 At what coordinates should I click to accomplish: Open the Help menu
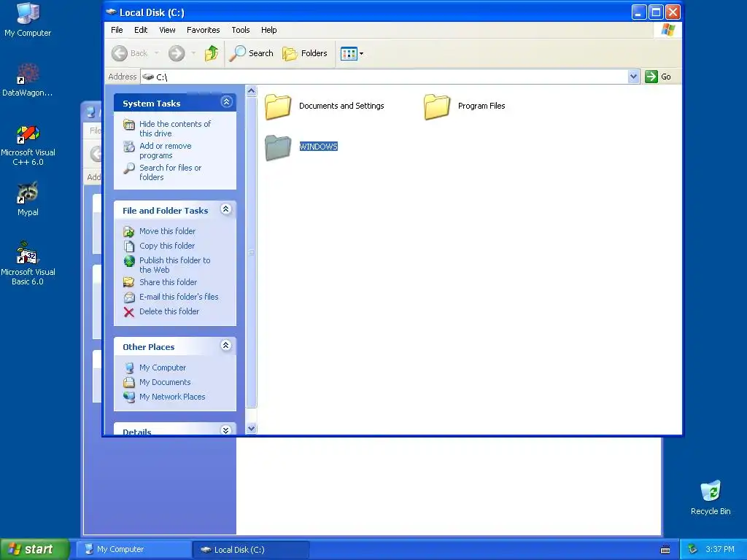pos(268,30)
